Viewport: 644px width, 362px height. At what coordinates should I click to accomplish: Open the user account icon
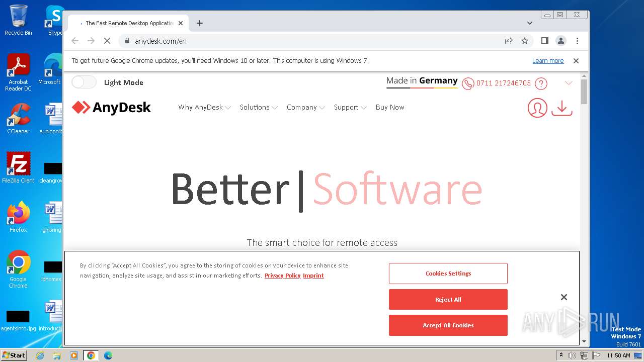pos(537,108)
